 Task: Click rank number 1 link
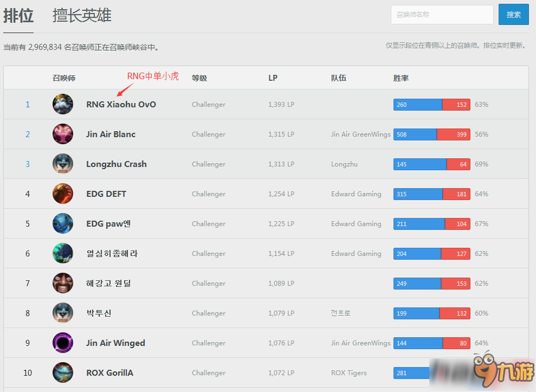(x=28, y=104)
